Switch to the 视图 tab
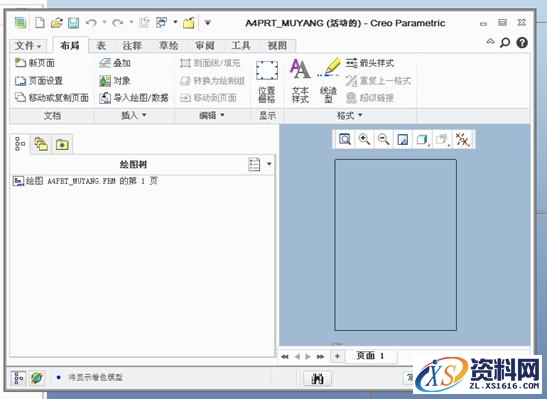Image resolution: width=547 pixels, height=399 pixels. click(x=277, y=46)
